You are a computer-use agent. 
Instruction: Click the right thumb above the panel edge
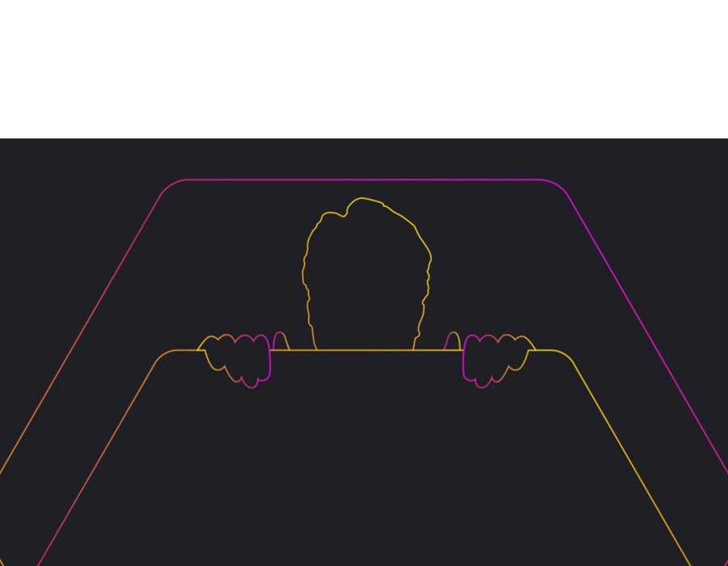point(452,341)
